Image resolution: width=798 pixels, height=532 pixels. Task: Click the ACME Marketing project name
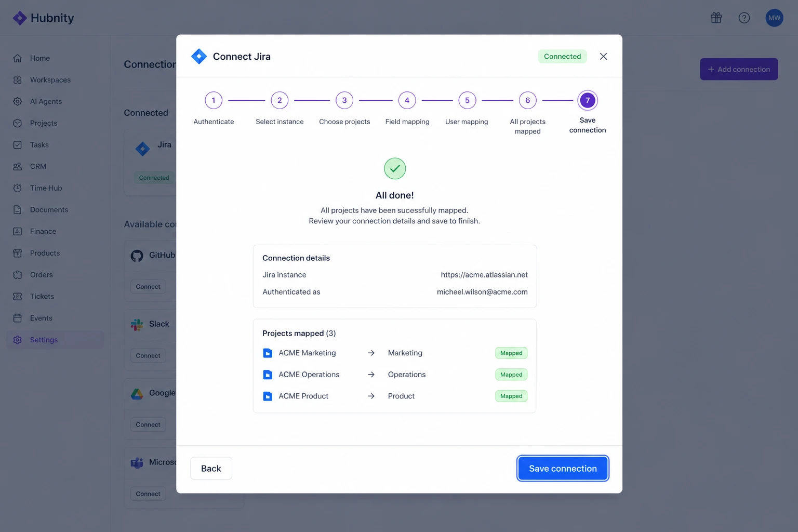[307, 353]
